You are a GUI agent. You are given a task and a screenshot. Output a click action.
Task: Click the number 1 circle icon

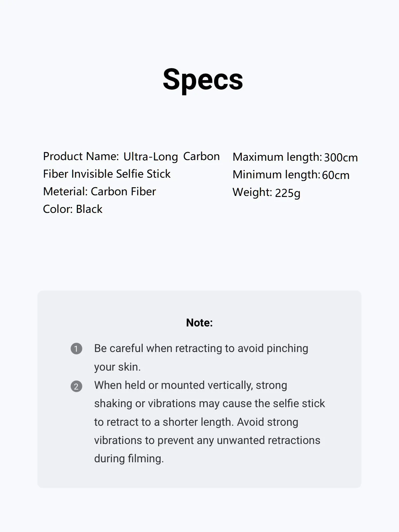[76, 349]
